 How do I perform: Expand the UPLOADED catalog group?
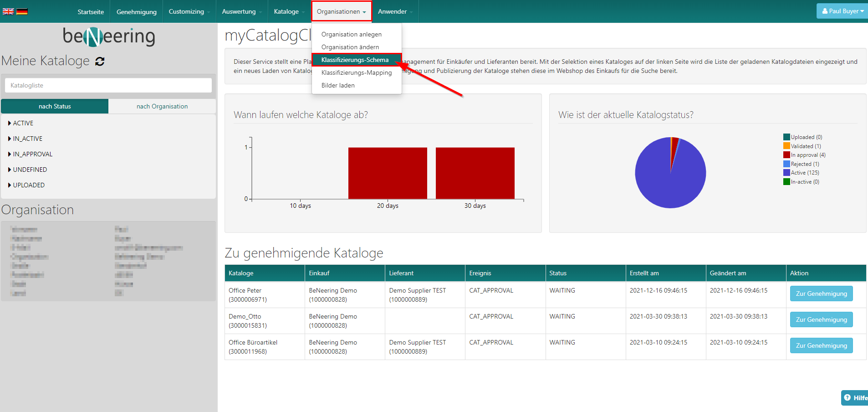click(28, 185)
